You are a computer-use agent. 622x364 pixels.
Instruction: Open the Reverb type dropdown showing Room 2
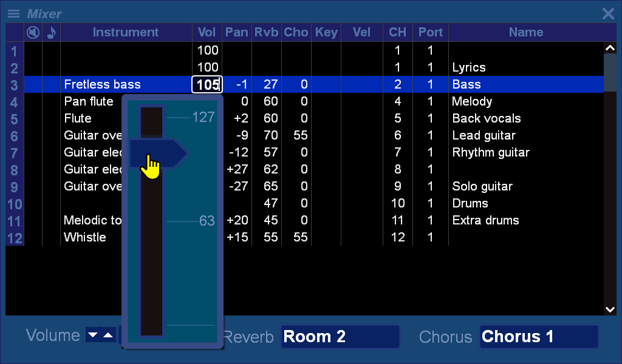coord(340,337)
